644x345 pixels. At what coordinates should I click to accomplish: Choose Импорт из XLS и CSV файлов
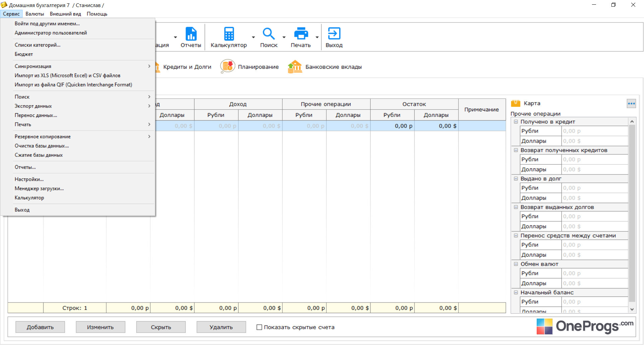click(78, 76)
